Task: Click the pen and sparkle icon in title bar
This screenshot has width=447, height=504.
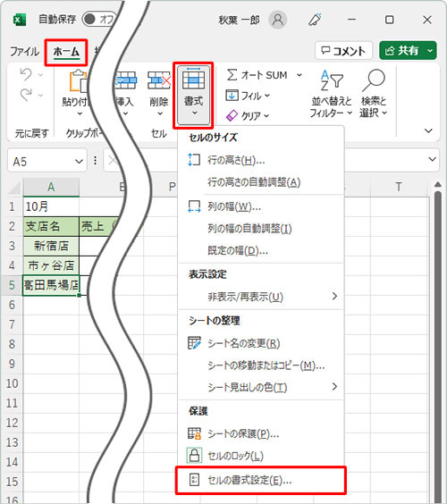Action: click(x=315, y=20)
